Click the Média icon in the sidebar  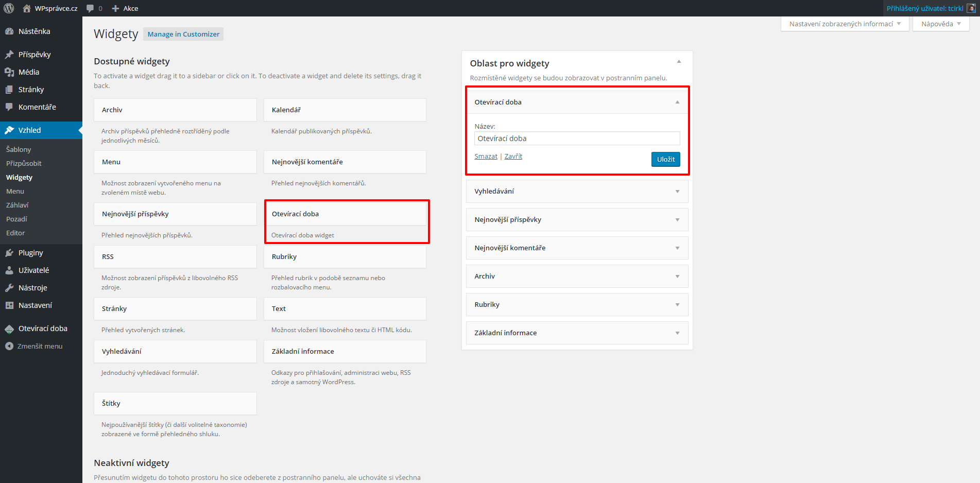click(9, 72)
